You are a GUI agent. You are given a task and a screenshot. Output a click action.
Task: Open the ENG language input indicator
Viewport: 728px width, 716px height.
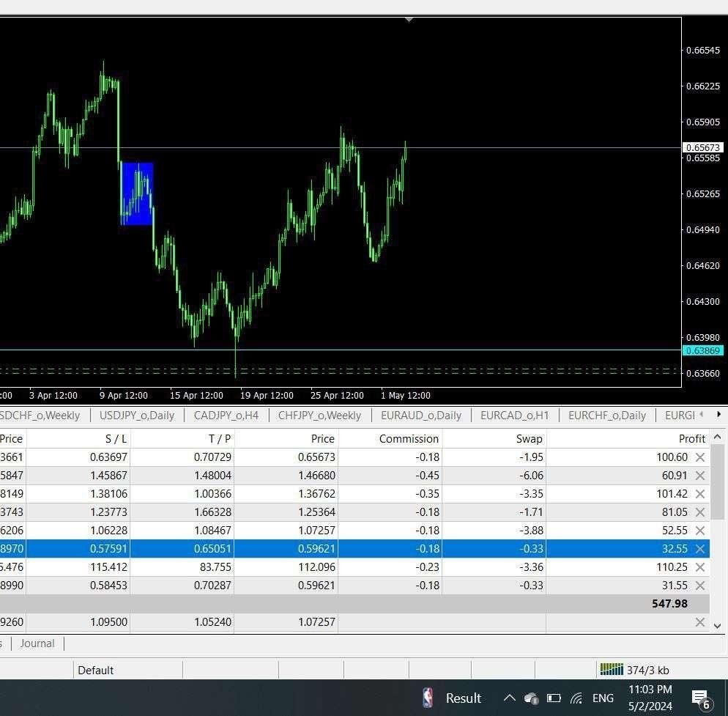(603, 698)
